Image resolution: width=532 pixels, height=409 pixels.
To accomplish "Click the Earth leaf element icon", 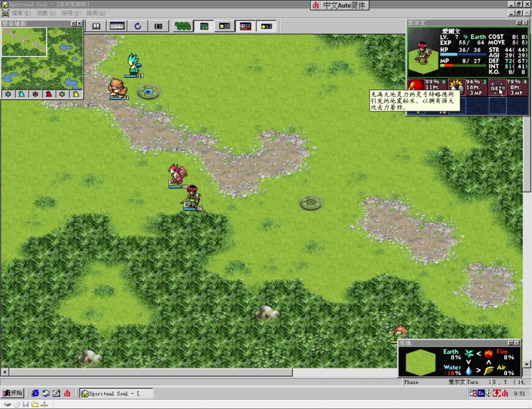I will (469, 354).
